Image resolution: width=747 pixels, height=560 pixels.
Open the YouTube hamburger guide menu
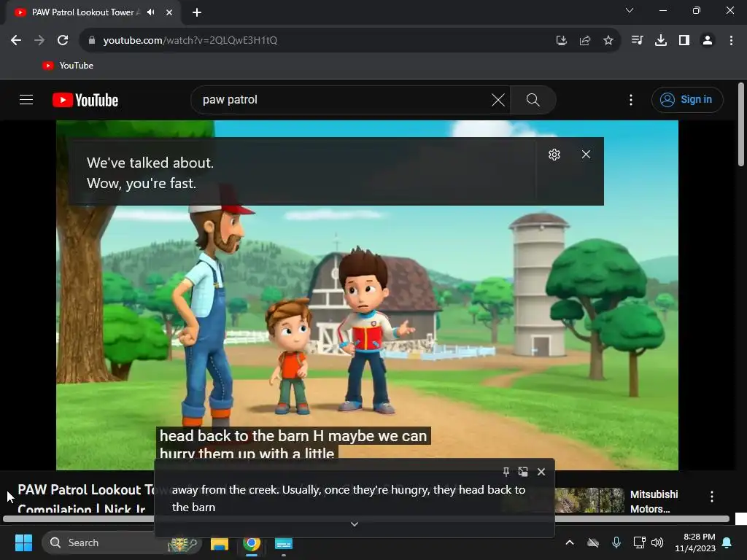(26, 99)
